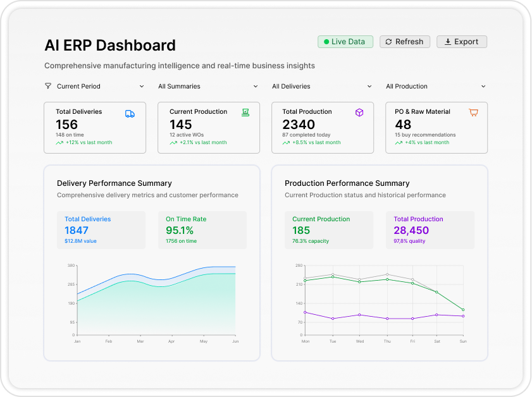Screen dimensions: 532x397
Task: Click the funnel filter icon
Action: tap(48, 86)
